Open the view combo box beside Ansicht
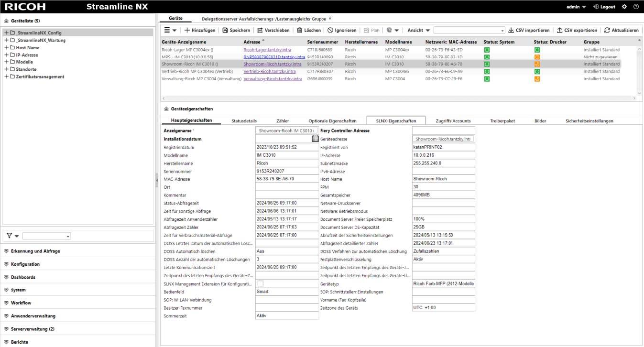644x347 pixels. [x=469, y=30]
